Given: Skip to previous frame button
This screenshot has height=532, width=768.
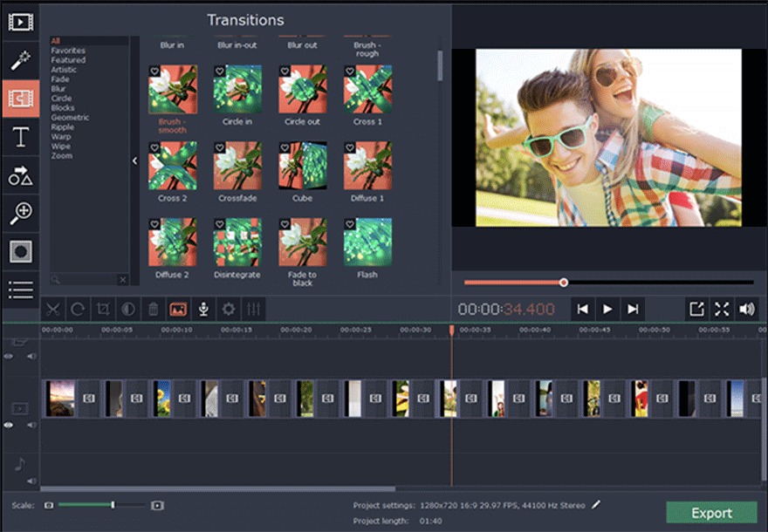Looking at the screenshot, I should coord(582,310).
